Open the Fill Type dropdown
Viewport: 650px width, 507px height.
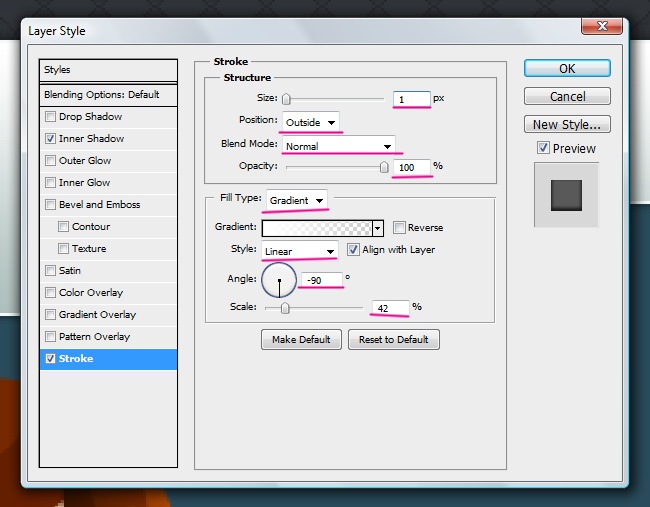click(297, 200)
